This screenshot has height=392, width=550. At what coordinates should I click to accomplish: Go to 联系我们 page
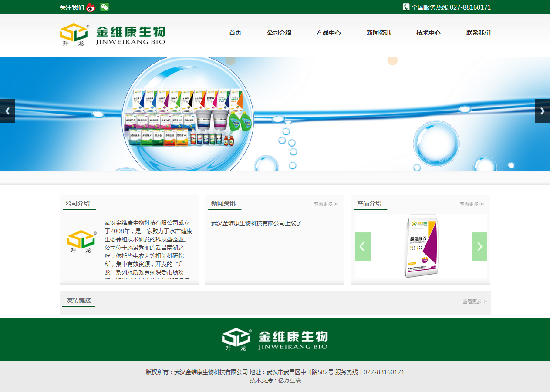tap(478, 33)
